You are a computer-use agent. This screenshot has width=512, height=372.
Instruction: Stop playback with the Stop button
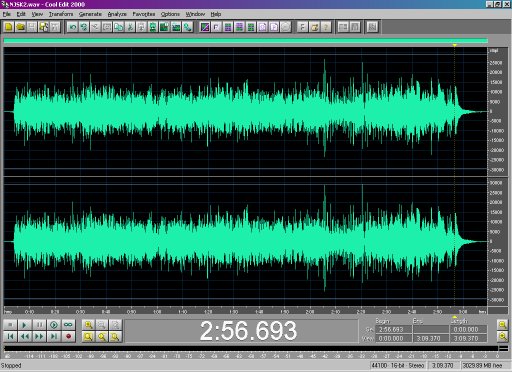click(10, 324)
